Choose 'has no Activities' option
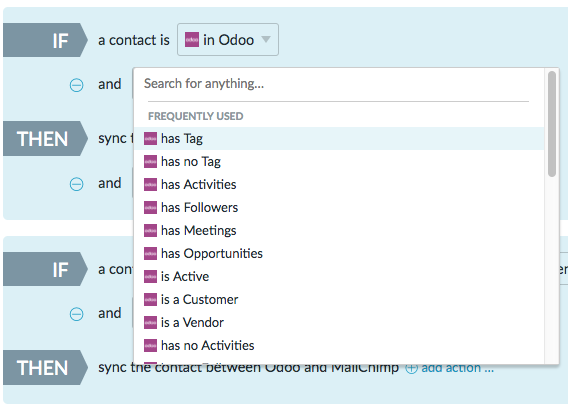568x411 pixels. 339,345
